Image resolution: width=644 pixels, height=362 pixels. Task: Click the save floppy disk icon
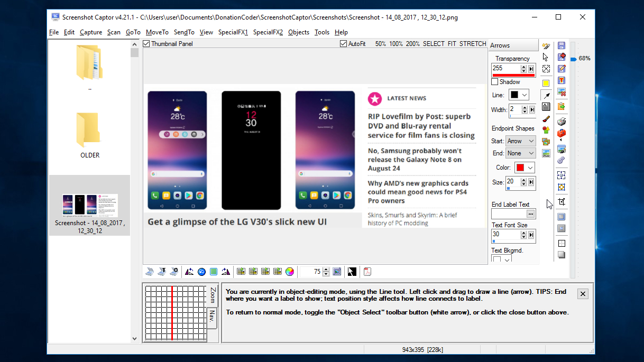pyautogui.click(x=562, y=46)
